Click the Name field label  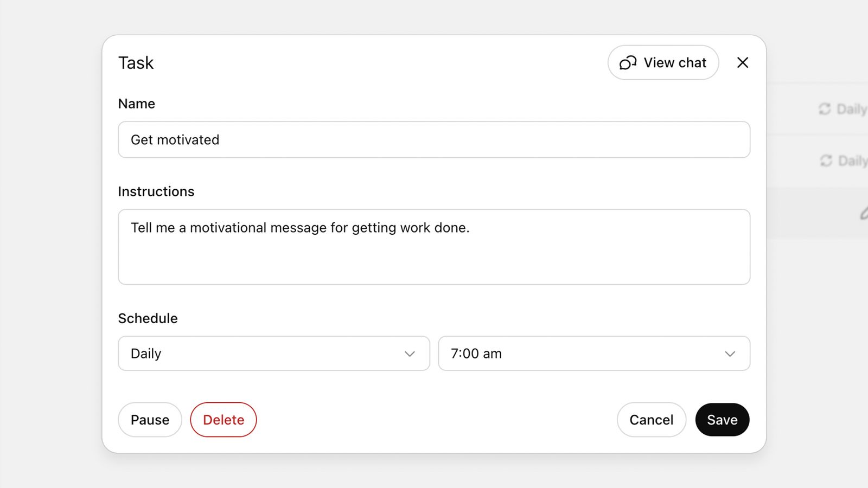point(137,104)
